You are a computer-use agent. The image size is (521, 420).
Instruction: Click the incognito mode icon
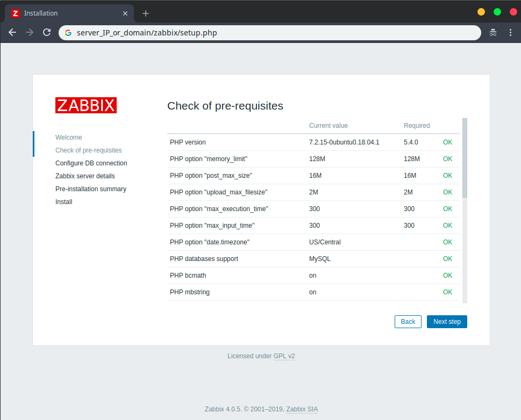tap(493, 32)
